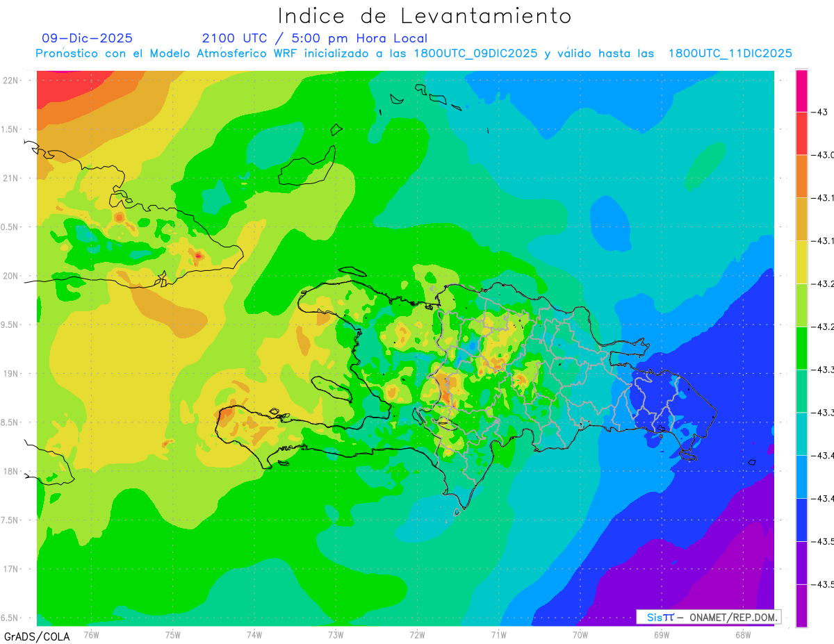Select the date text '09-Dic-2025'
The image size is (834, 644).
coord(87,38)
